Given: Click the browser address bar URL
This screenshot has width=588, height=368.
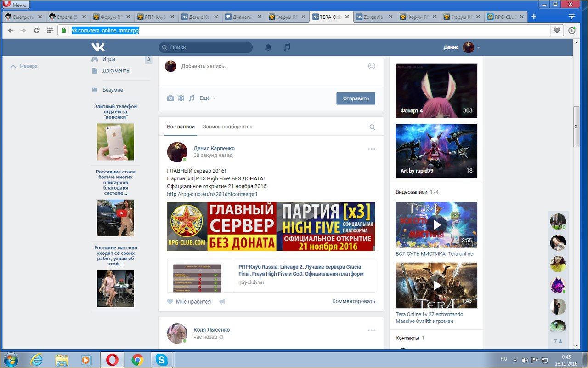Looking at the screenshot, I should 105,30.
